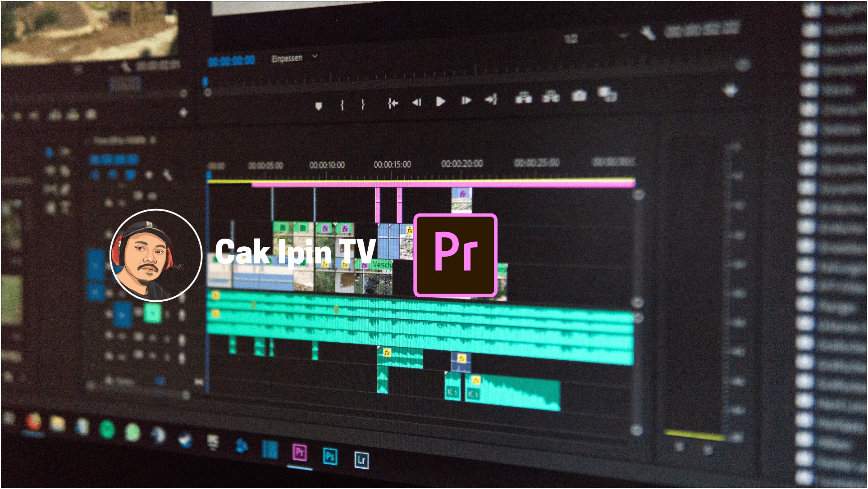This screenshot has width=868, height=489.
Task: Open Premiere Pro from the taskbar
Action: pos(300,453)
